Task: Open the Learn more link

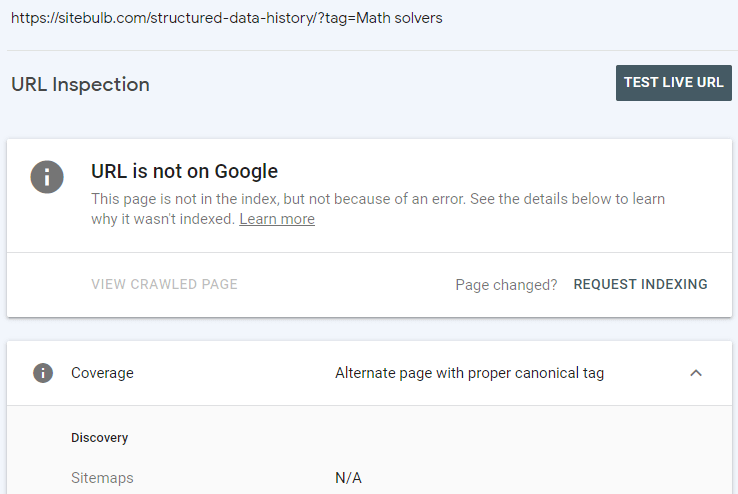Action: (x=277, y=219)
